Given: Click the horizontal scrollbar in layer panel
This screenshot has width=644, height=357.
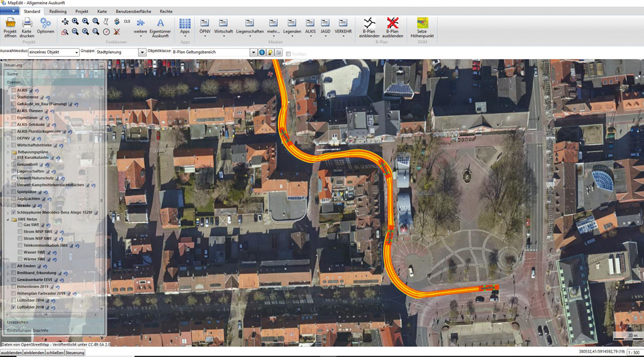Looking at the screenshot, I should click(53, 315).
